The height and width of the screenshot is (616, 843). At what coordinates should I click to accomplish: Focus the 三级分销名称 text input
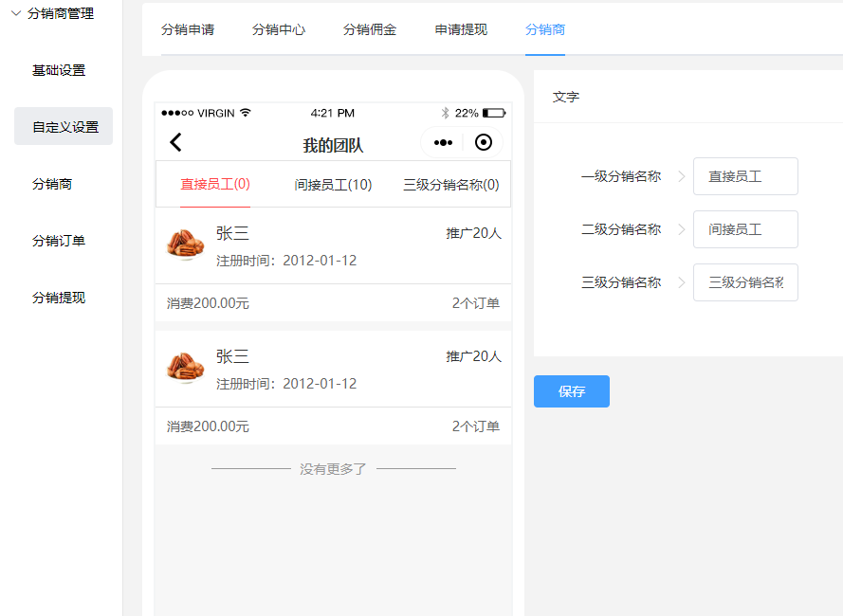coord(745,282)
